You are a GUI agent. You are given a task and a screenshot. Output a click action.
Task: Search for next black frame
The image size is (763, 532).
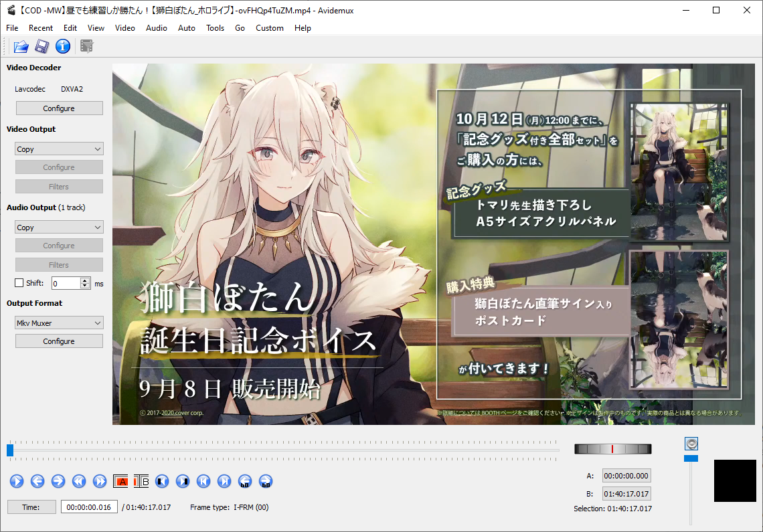(183, 481)
